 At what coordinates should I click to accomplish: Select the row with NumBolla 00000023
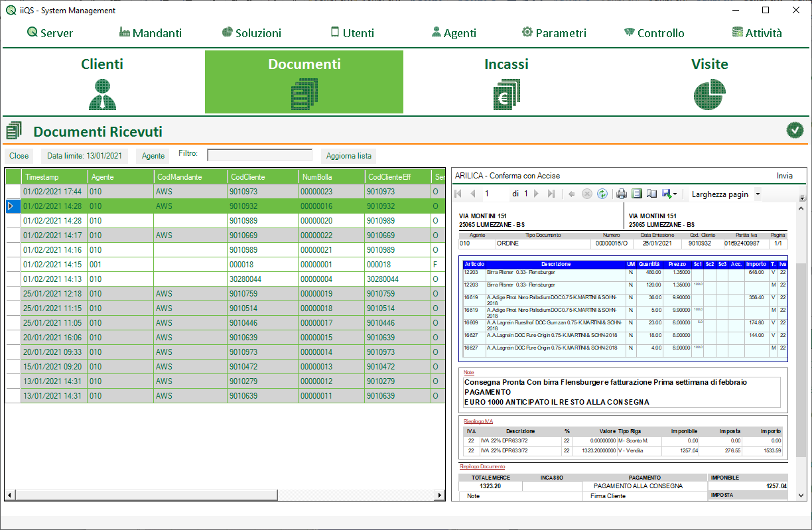click(x=316, y=192)
